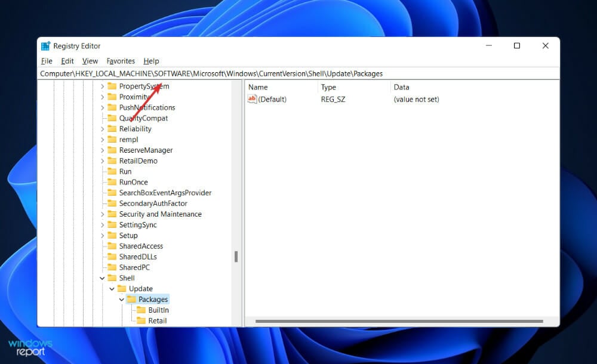
Task: Click the highlighted Packages folder icon
Action: coord(131,299)
